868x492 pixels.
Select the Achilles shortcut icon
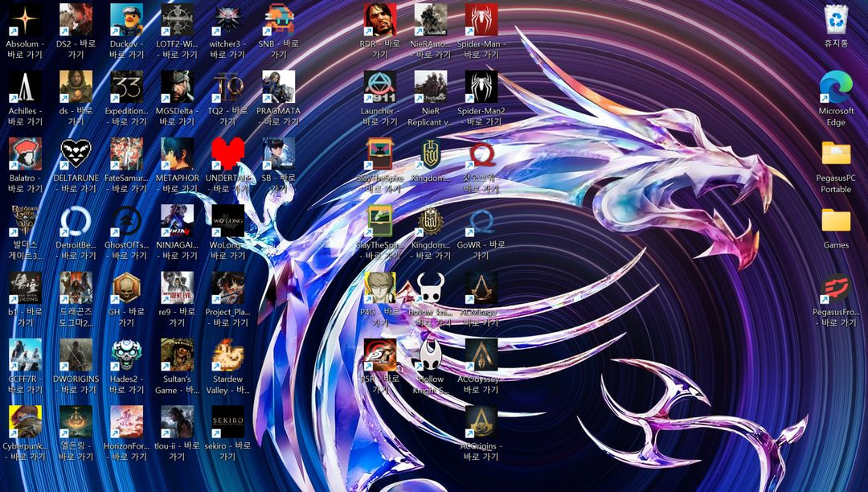pyautogui.click(x=25, y=87)
